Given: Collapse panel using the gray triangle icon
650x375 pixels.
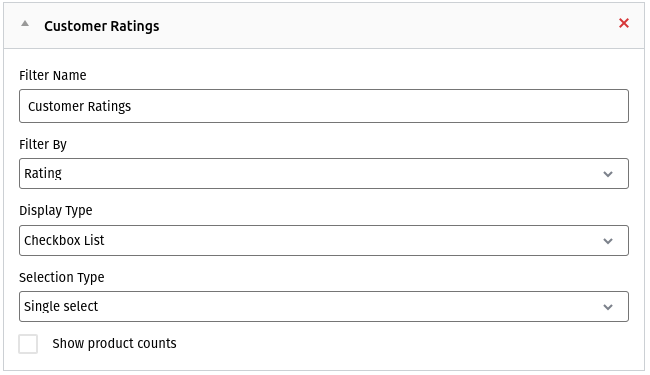Looking at the screenshot, I should 25,24.
